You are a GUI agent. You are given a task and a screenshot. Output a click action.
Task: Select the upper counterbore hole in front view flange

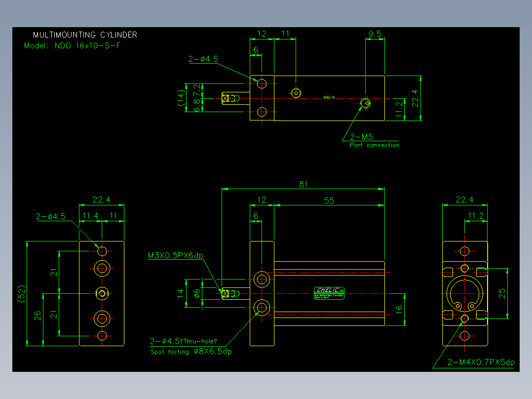(x=262, y=279)
